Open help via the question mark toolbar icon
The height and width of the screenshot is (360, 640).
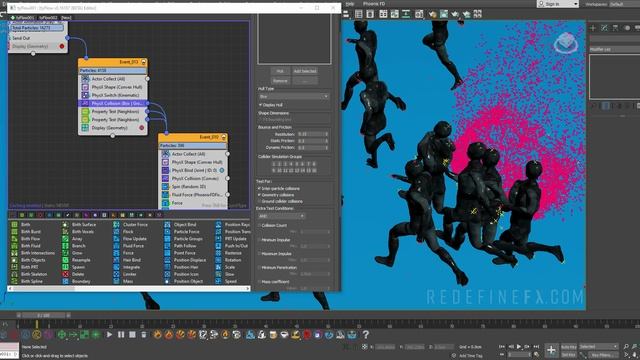[366, 335]
